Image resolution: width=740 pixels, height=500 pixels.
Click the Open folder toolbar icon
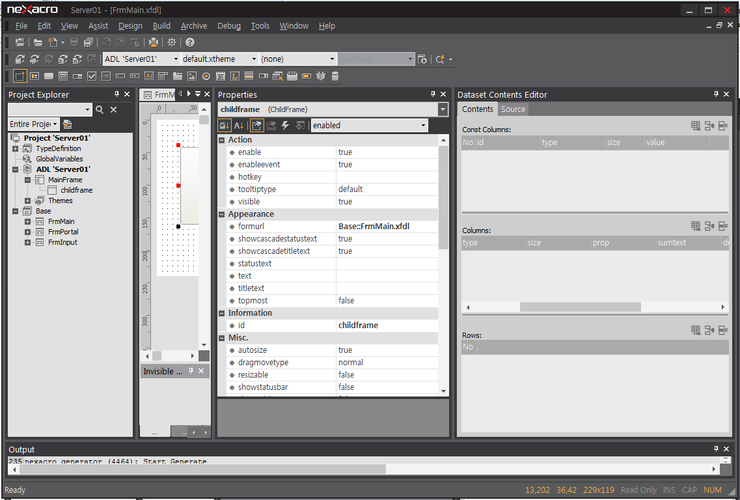(x=37, y=43)
